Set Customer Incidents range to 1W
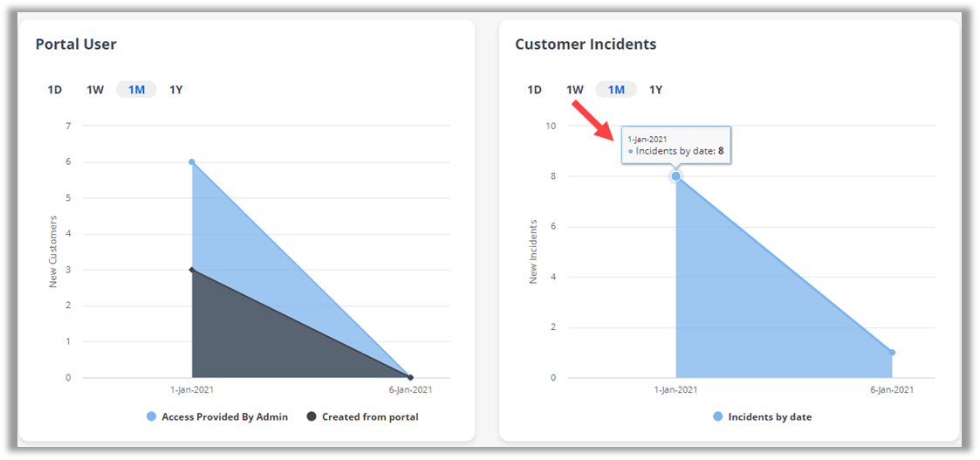Screen dimensions: 980x460 pos(575,90)
